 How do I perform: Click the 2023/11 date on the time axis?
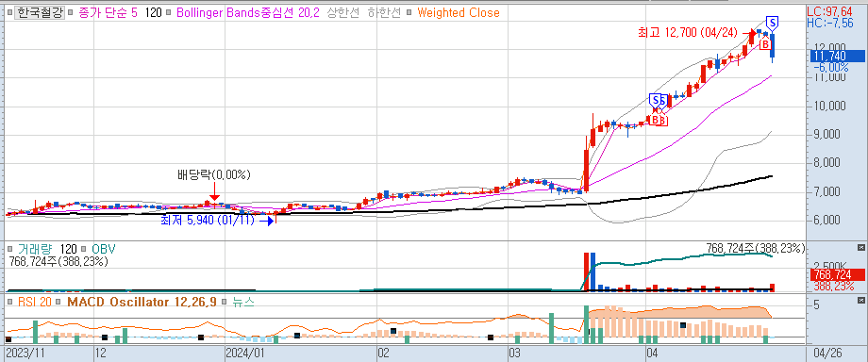26,353
